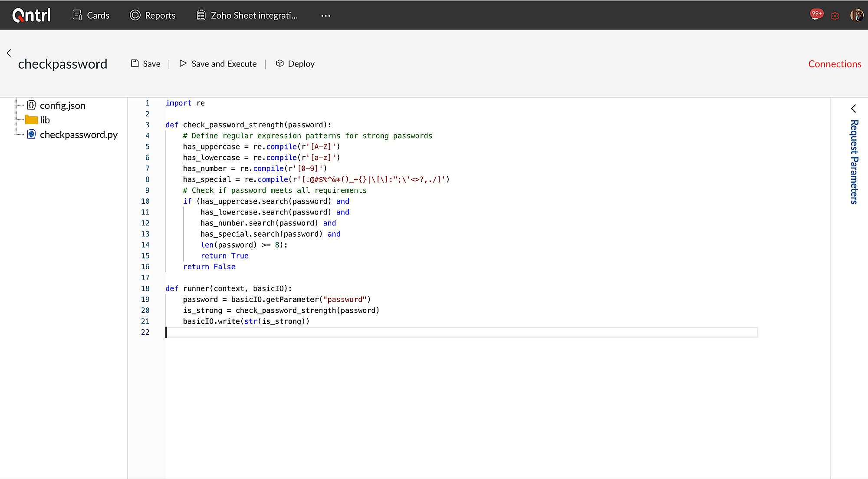Click the 'has_special = re.compile' line

316,179
